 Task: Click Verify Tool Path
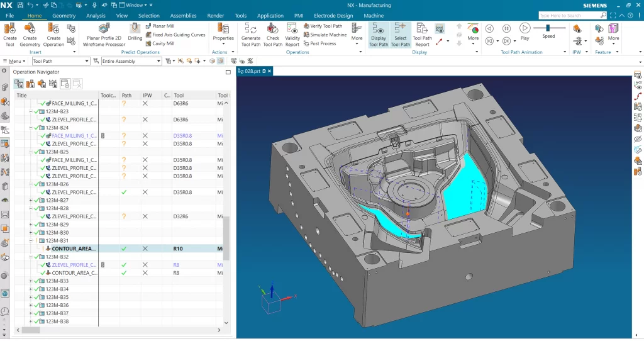(x=323, y=26)
